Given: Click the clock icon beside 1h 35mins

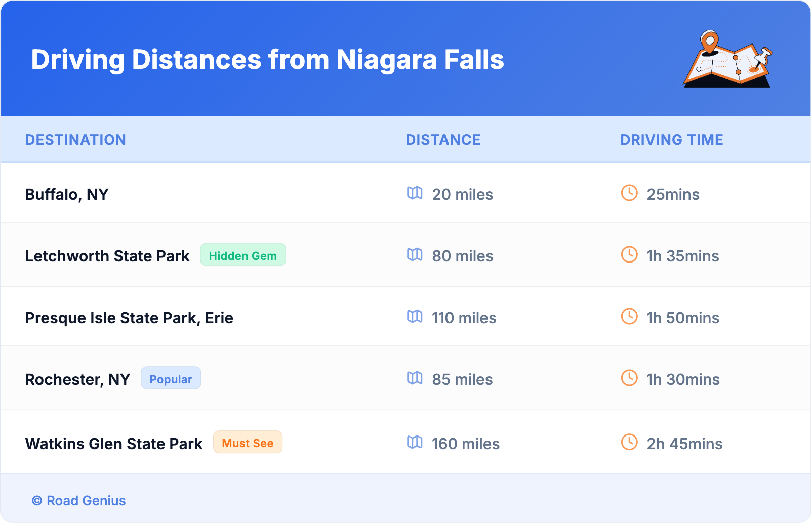Looking at the screenshot, I should [x=629, y=255].
